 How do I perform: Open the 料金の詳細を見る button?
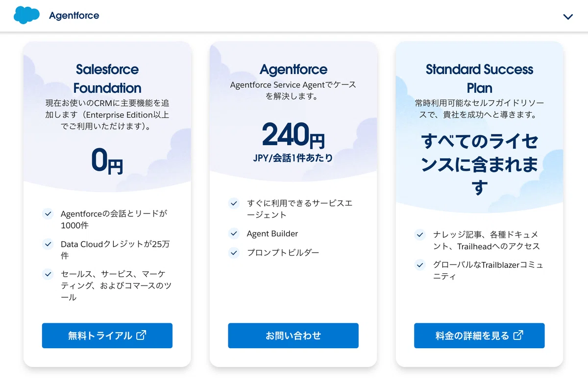point(479,336)
